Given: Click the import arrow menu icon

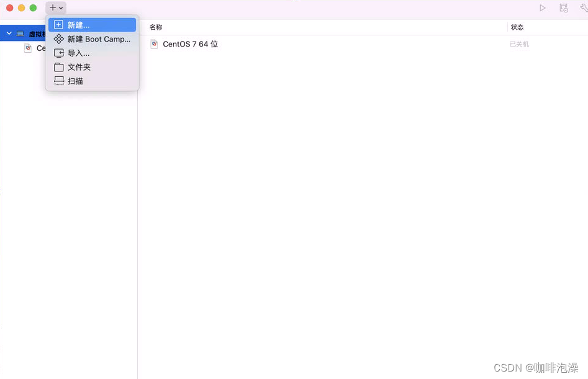Looking at the screenshot, I should click(58, 53).
